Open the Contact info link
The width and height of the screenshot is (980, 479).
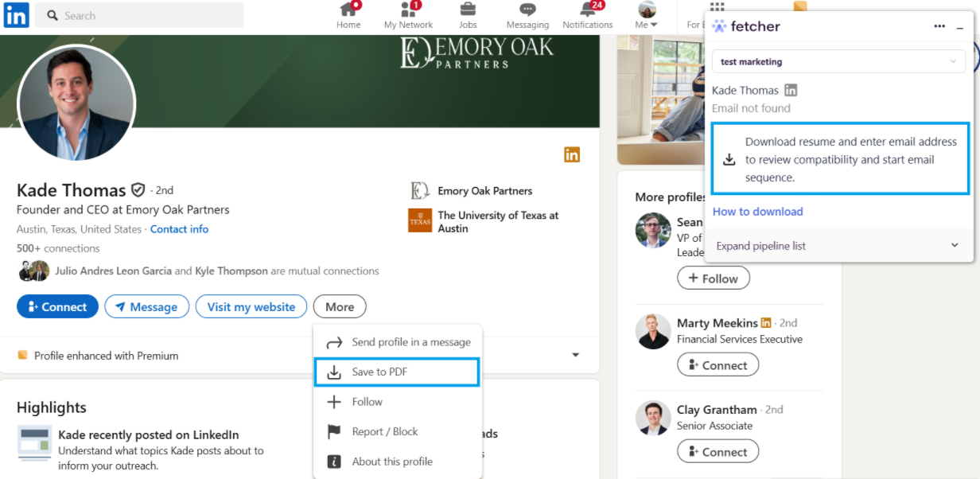[x=179, y=229]
